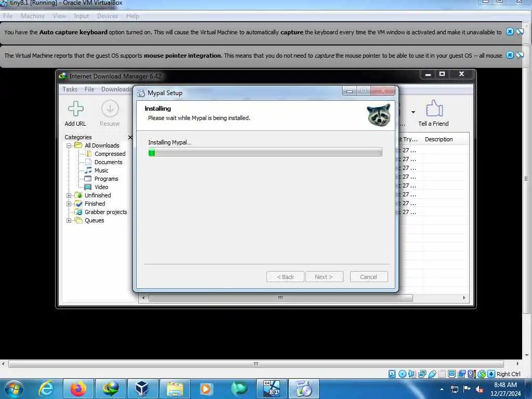Image resolution: width=532 pixels, height=399 pixels.
Task: Click the display status icon in VirtualBox
Action: pos(451,374)
